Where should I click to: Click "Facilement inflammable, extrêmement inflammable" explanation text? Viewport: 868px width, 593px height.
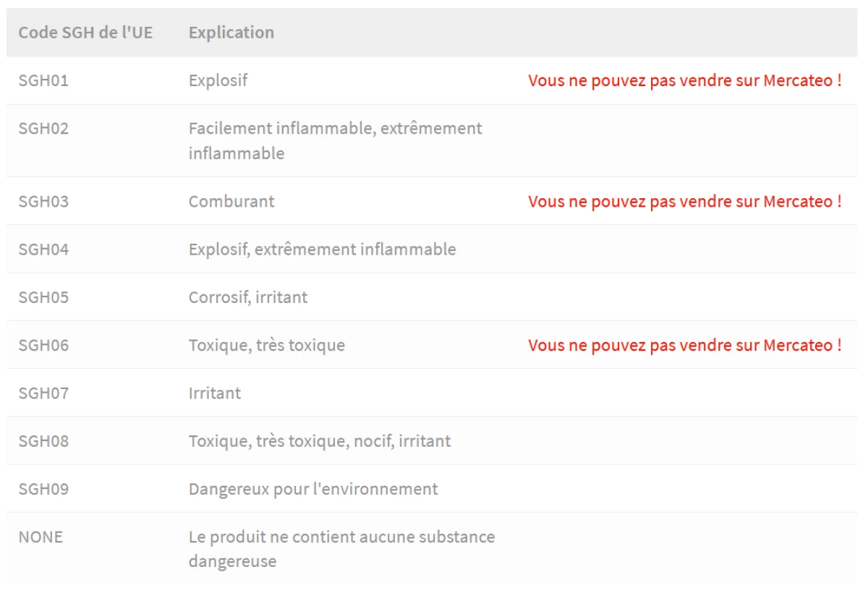[335, 140]
